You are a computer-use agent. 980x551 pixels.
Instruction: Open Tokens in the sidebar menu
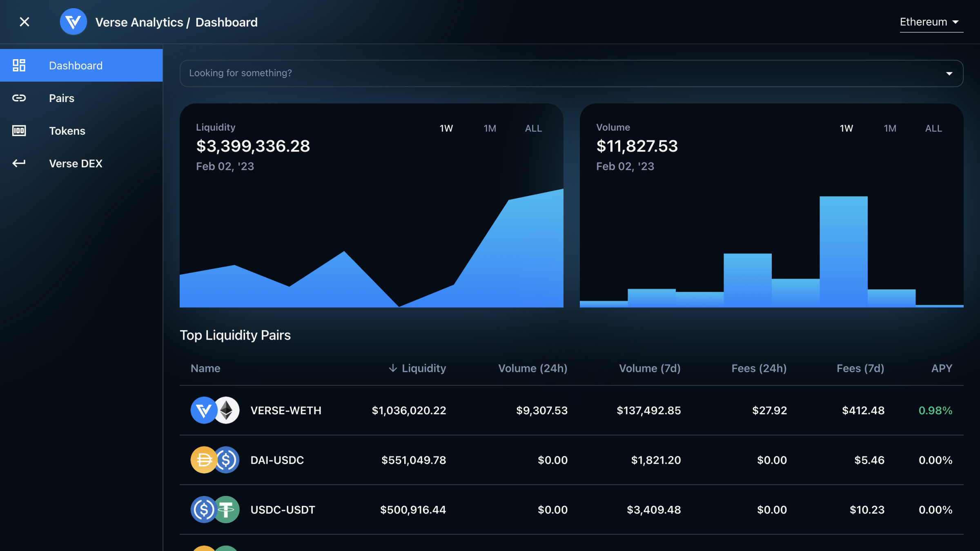[67, 131]
